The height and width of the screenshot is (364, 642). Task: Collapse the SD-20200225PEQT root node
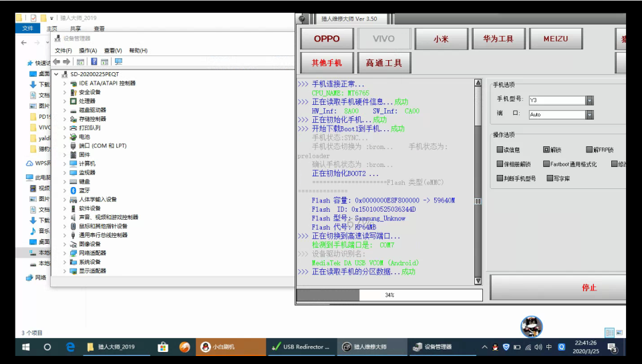click(56, 74)
